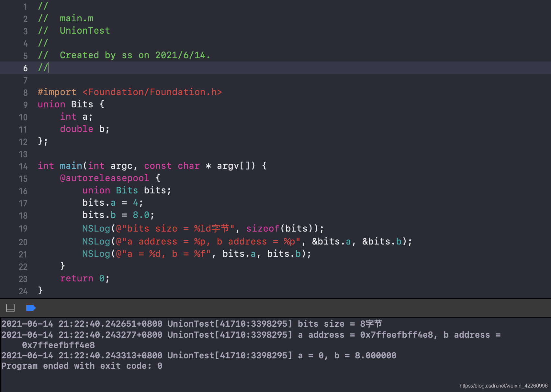Click the '#import' directive text
This screenshot has width=551, height=392.
pyautogui.click(x=57, y=92)
